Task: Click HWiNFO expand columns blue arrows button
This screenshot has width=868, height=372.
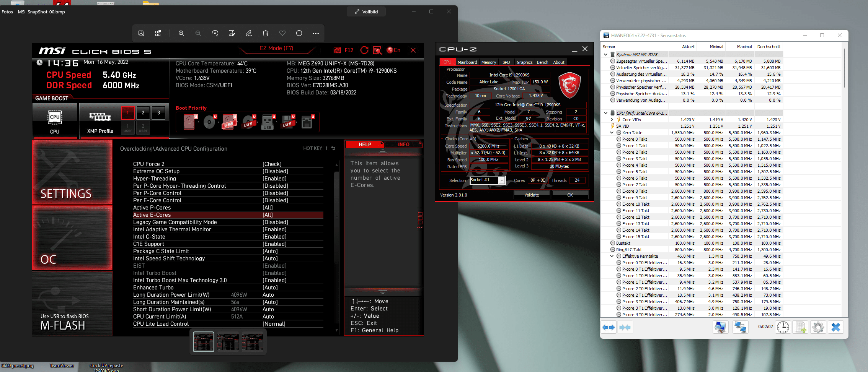Action: (609, 327)
